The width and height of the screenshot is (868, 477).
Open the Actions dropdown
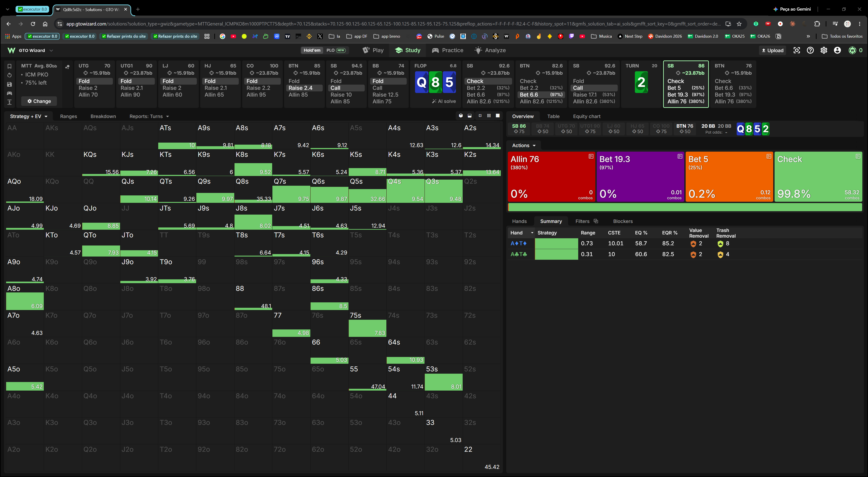[524, 146]
